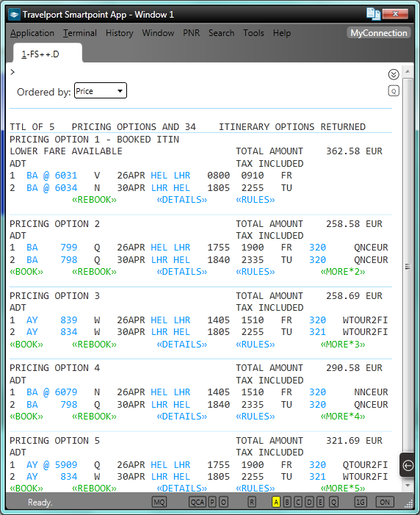
Task: Expand MORE*4 itinerary options
Action: (x=343, y=416)
